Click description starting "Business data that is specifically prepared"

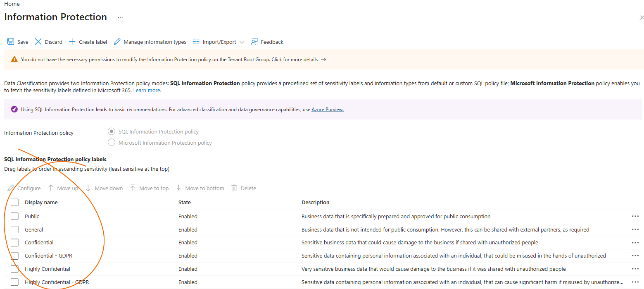pyautogui.click(x=396, y=216)
